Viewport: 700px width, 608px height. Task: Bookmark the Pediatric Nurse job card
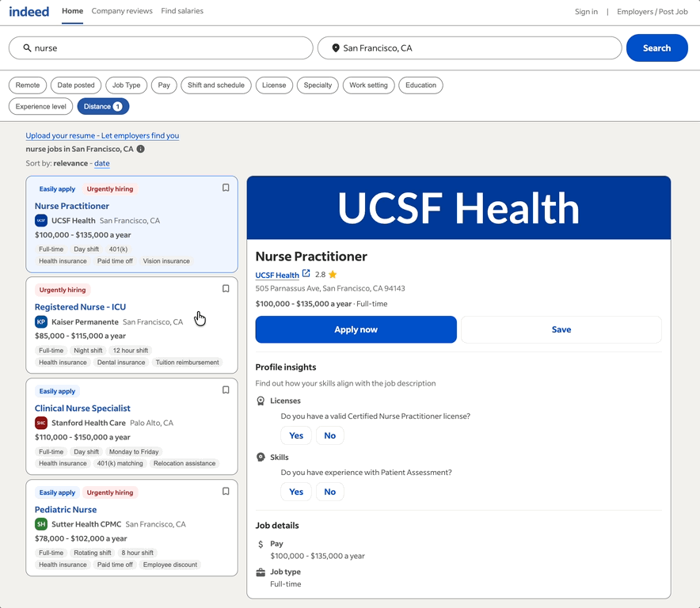[x=226, y=492]
